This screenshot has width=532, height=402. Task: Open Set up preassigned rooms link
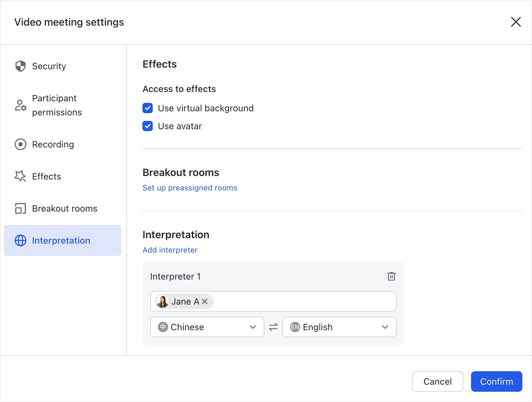pyautogui.click(x=190, y=188)
